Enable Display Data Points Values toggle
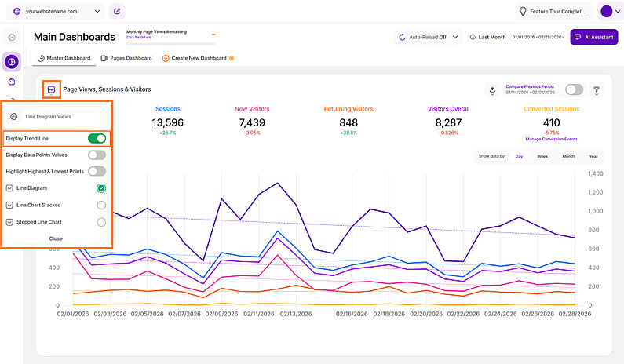Image resolution: width=624 pixels, height=364 pixels. tap(97, 155)
